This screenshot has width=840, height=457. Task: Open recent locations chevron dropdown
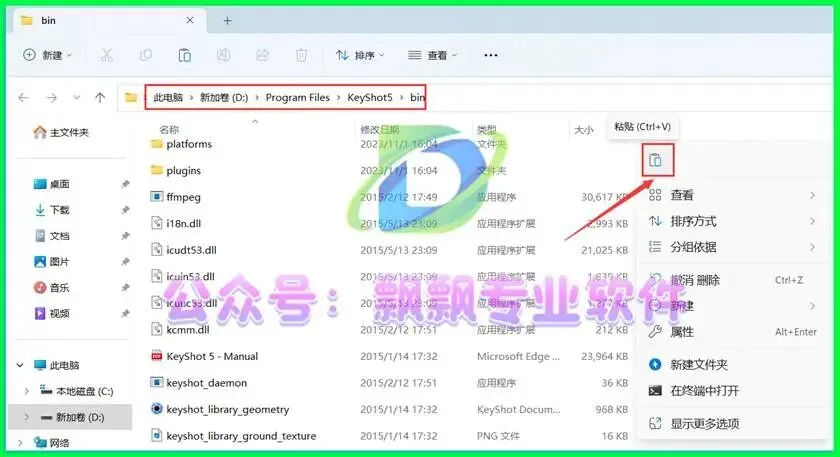coord(77,98)
